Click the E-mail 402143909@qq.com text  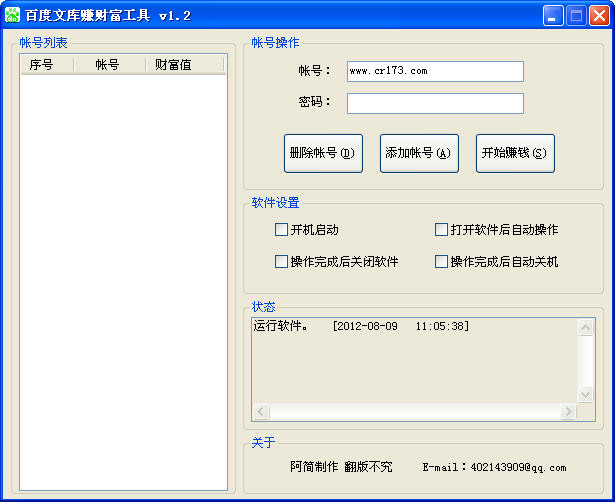pos(494,467)
